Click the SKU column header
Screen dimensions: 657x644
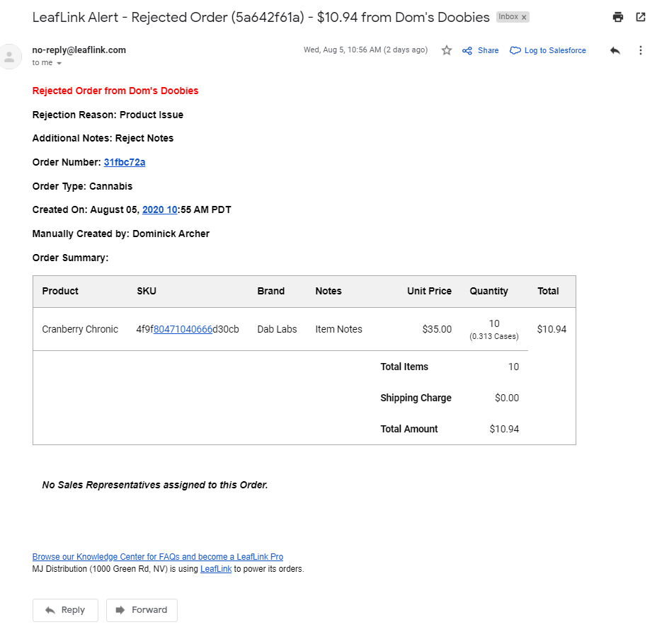tap(147, 291)
